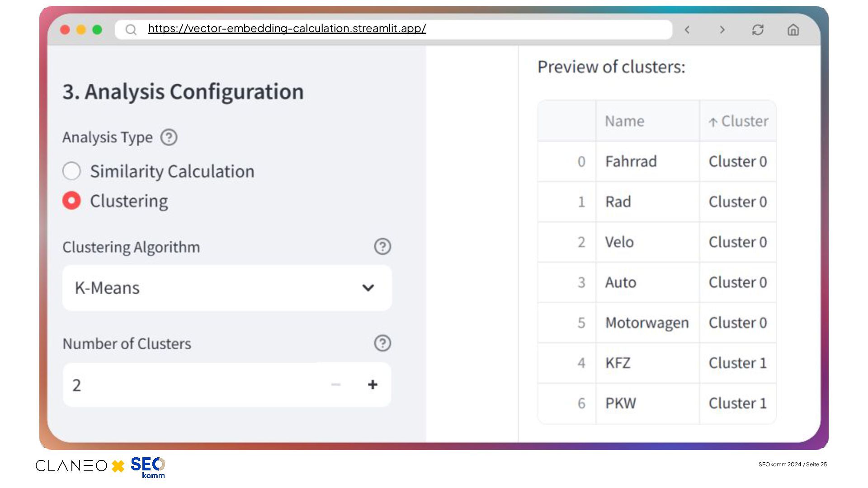Screen dimensions: 868x488
Task: Increase number of clusters with plus button
Action: [x=373, y=385]
